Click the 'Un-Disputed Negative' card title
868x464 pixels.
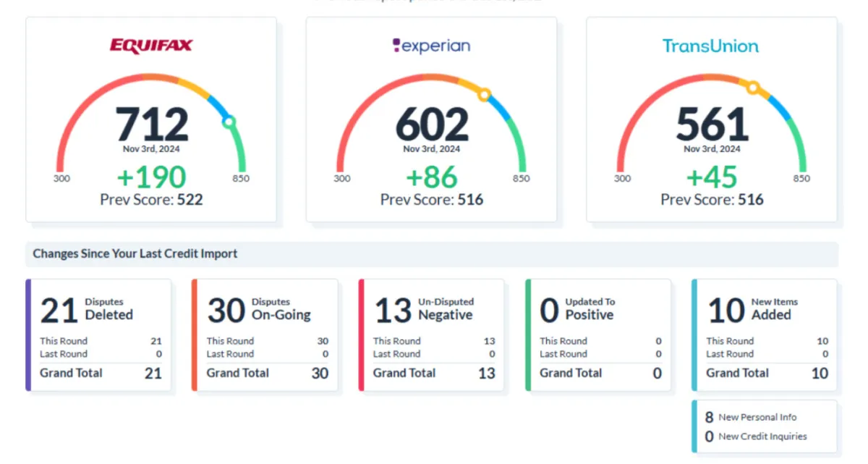click(x=446, y=309)
